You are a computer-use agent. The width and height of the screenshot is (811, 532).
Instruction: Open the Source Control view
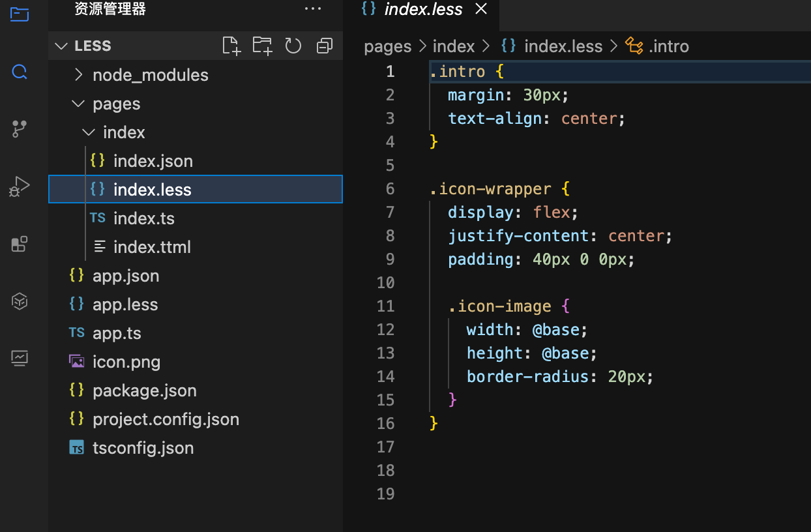pos(20,128)
